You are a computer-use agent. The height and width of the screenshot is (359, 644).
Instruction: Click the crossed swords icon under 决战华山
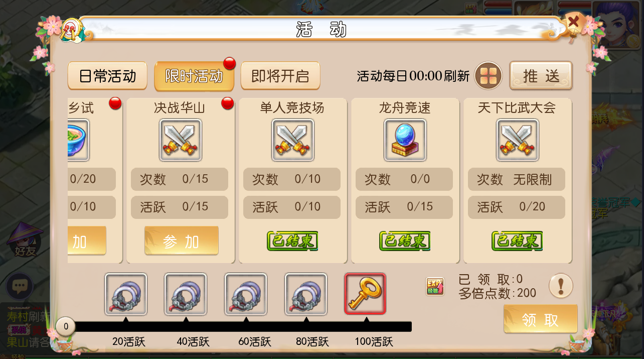point(181,140)
